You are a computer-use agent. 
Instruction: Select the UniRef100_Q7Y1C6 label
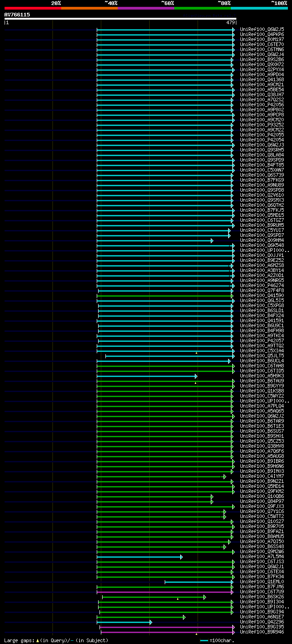262,512
